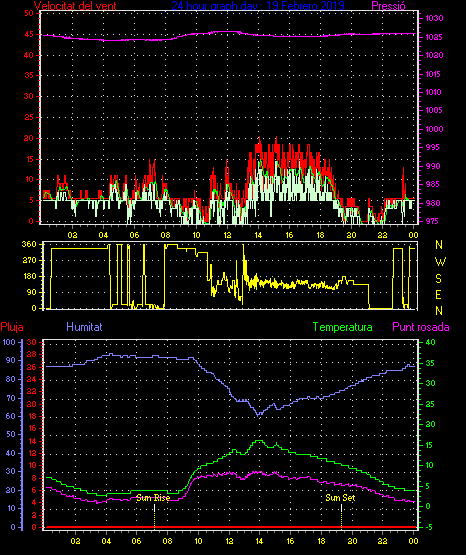Screen dimensions: 466x555
Task: Click the 'S' compass direction label
Action: [x=438, y=279]
